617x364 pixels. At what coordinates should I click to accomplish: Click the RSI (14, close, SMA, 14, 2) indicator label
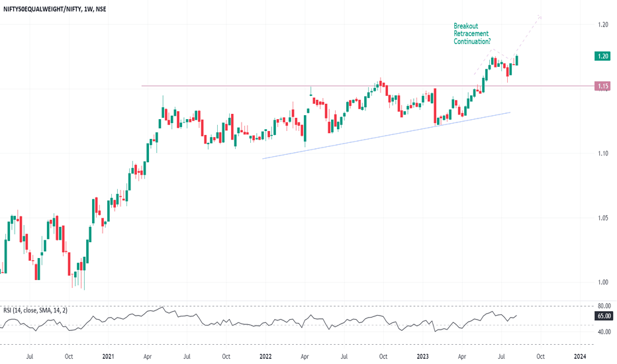35,310
